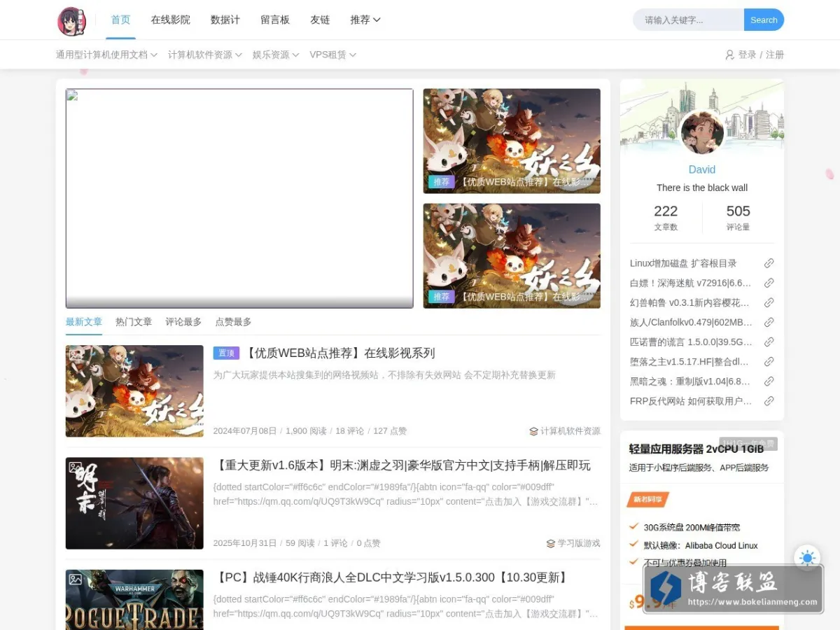Switch to 点赞最多 tab
Viewport: 840px width, 630px height.
(x=233, y=322)
